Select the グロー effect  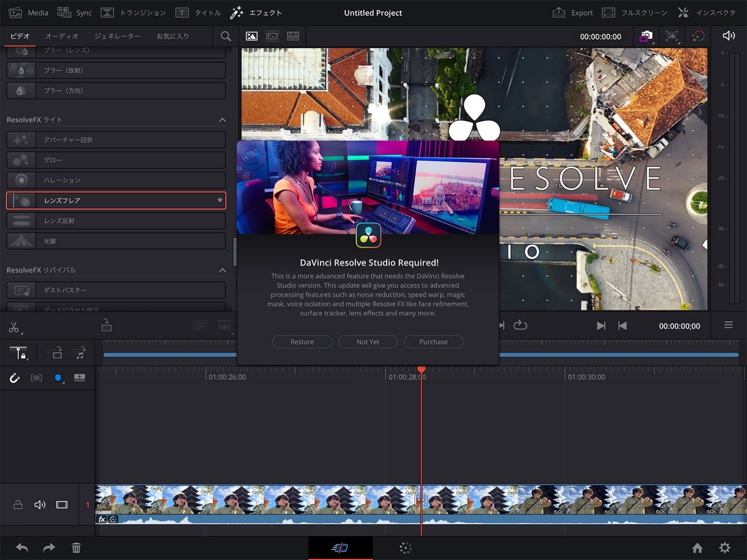coord(116,160)
